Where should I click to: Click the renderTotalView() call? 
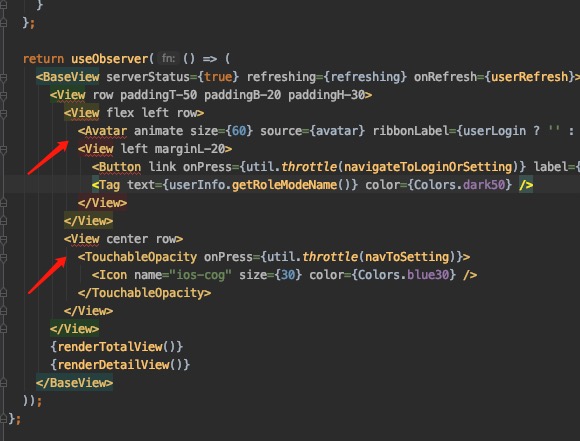click(x=117, y=347)
